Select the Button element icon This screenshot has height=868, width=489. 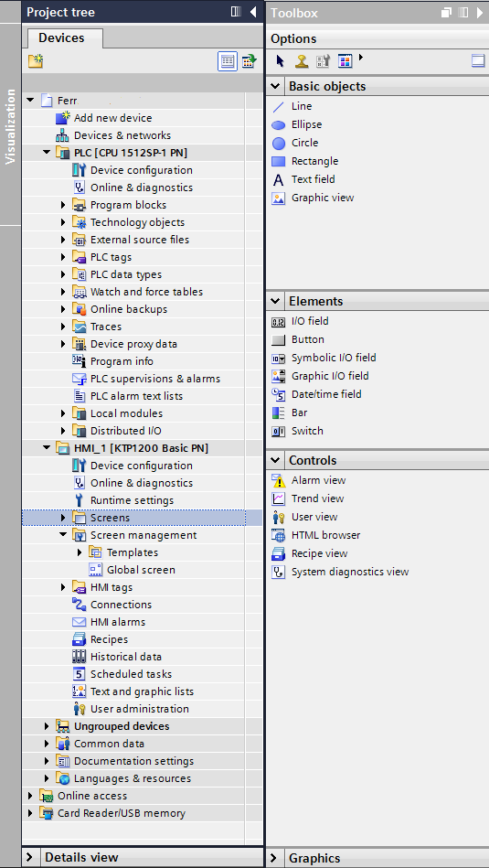click(x=278, y=340)
